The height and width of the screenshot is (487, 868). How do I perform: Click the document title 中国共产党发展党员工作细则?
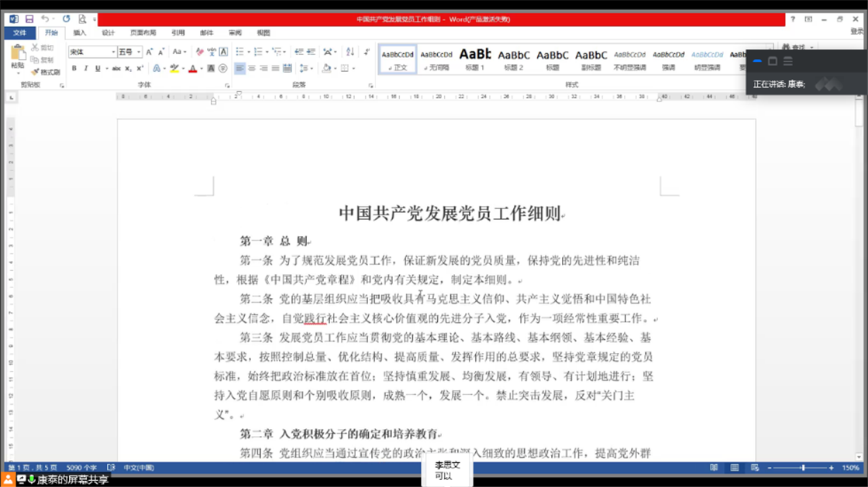click(x=450, y=214)
